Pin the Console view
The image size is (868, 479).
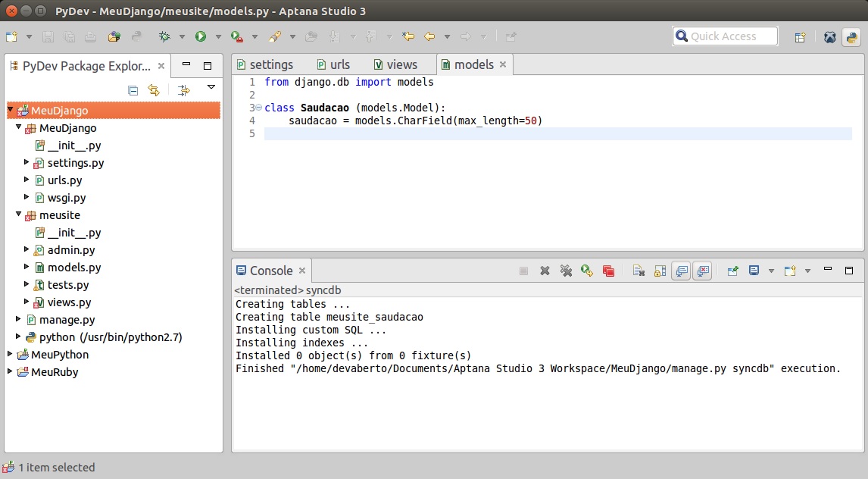click(x=732, y=271)
